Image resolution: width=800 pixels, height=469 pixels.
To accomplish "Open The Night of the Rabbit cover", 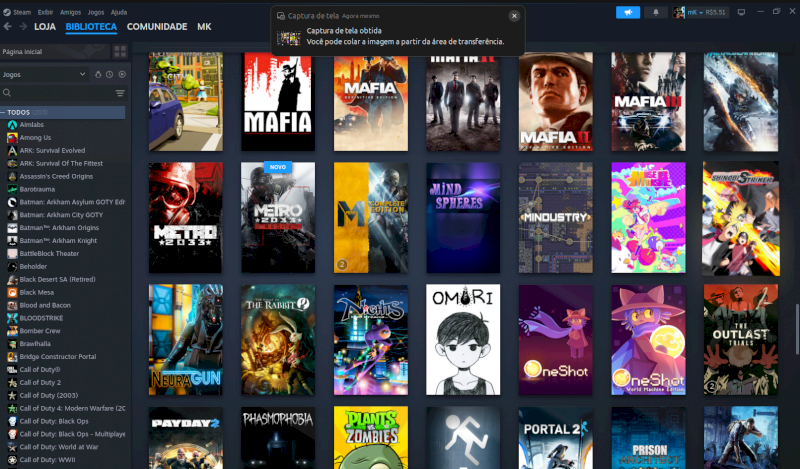I will tap(278, 340).
